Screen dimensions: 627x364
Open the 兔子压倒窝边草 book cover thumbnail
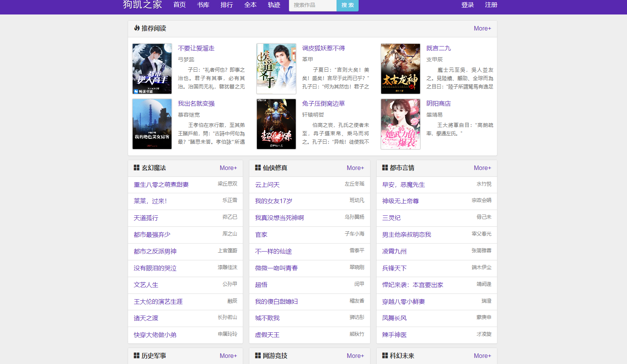tap(276, 124)
